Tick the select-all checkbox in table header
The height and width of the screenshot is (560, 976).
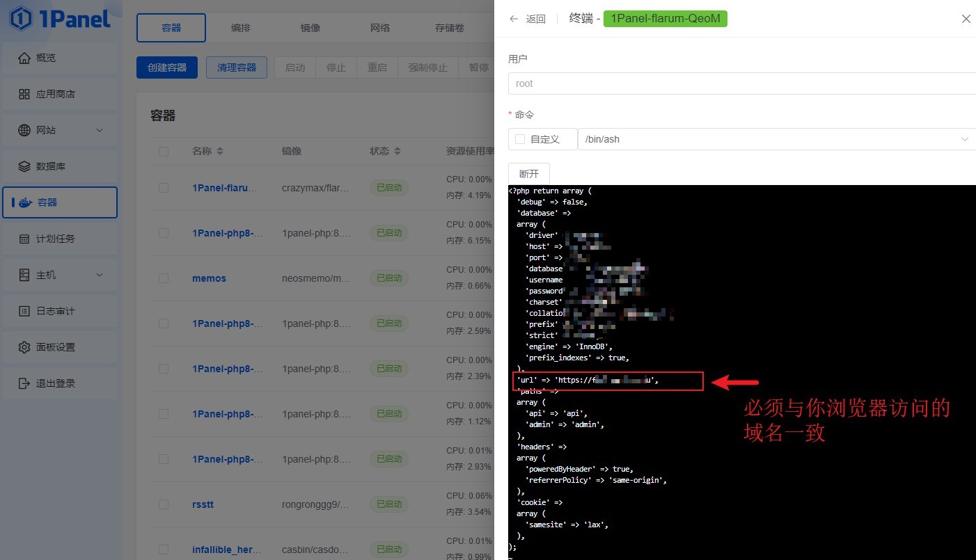click(x=164, y=151)
